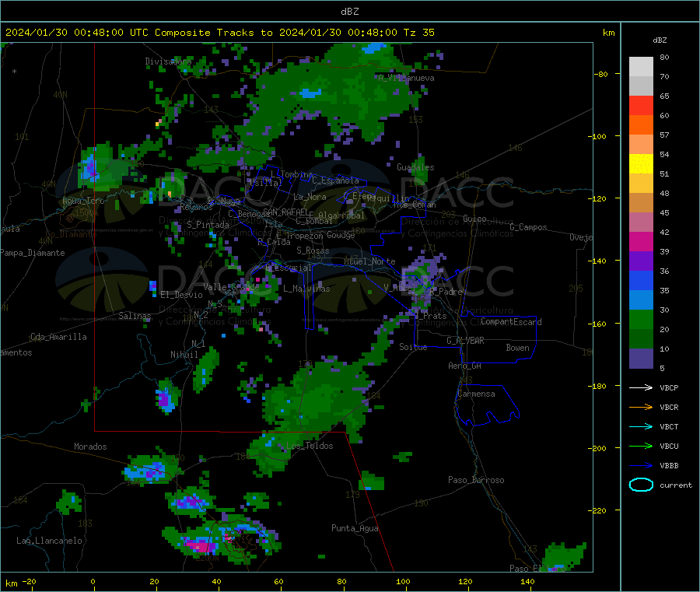Select the bright green 20 dBZ swatch
Image resolution: width=700 pixels, height=592 pixels.
tap(641, 319)
